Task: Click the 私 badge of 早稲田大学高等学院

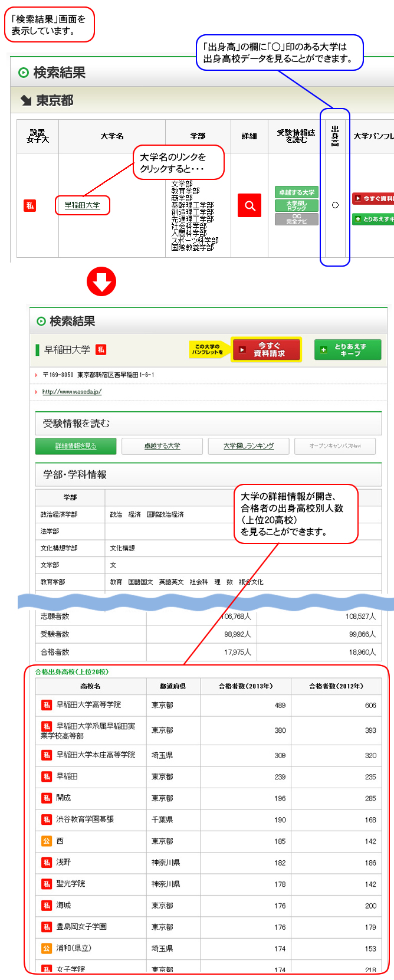Action: click(47, 705)
